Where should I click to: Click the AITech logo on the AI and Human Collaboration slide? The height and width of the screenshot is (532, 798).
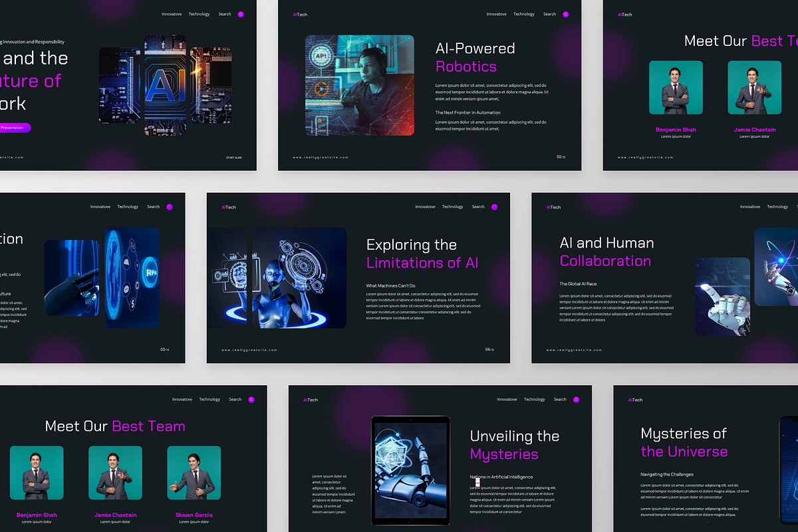pos(553,207)
